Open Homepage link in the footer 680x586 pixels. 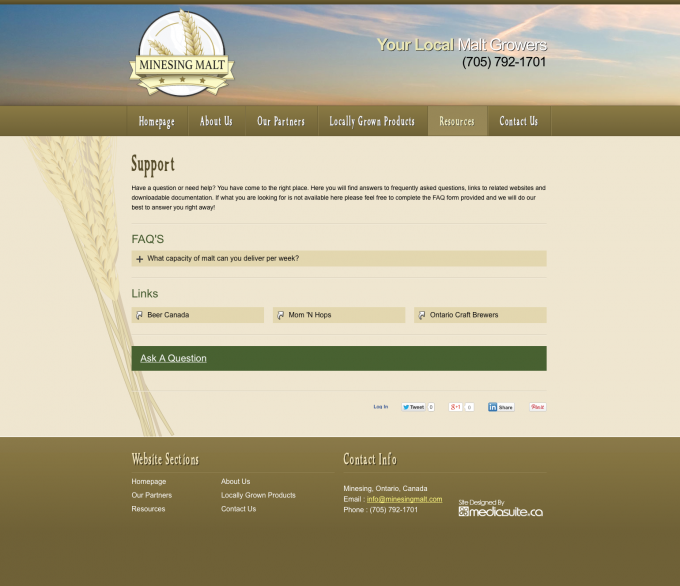point(149,482)
